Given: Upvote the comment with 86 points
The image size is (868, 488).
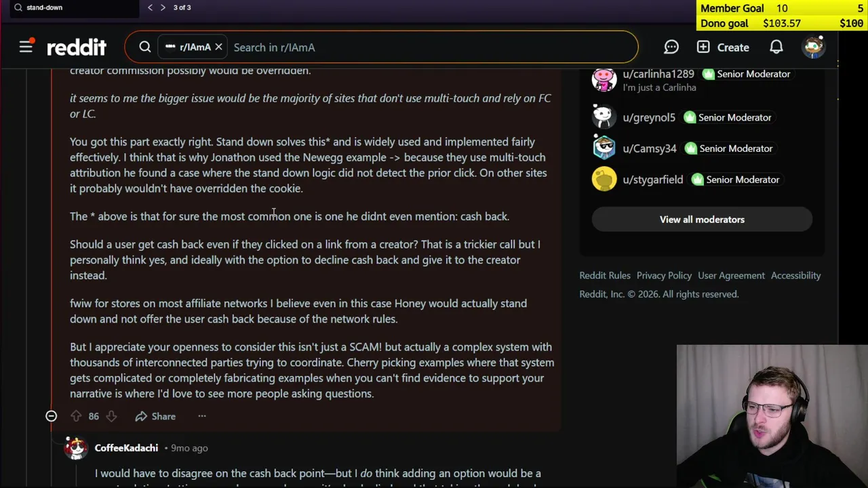Looking at the screenshot, I should [x=76, y=416].
